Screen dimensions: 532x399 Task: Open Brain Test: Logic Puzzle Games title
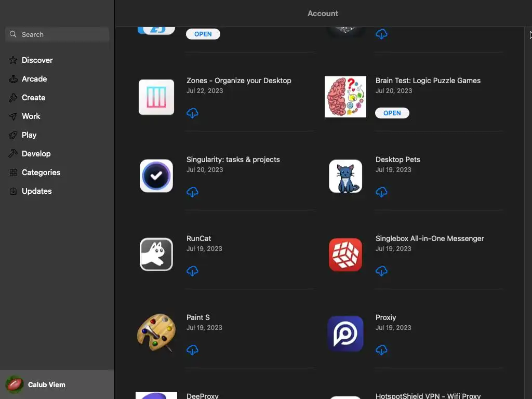pyautogui.click(x=428, y=81)
